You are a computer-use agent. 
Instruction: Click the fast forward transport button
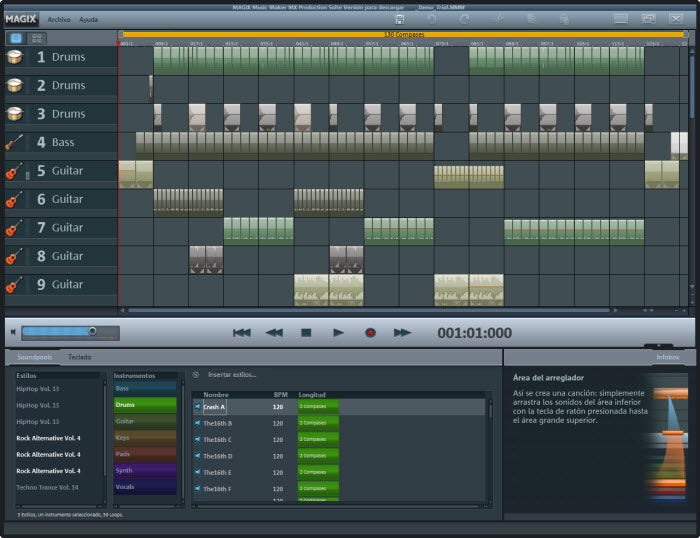point(402,332)
